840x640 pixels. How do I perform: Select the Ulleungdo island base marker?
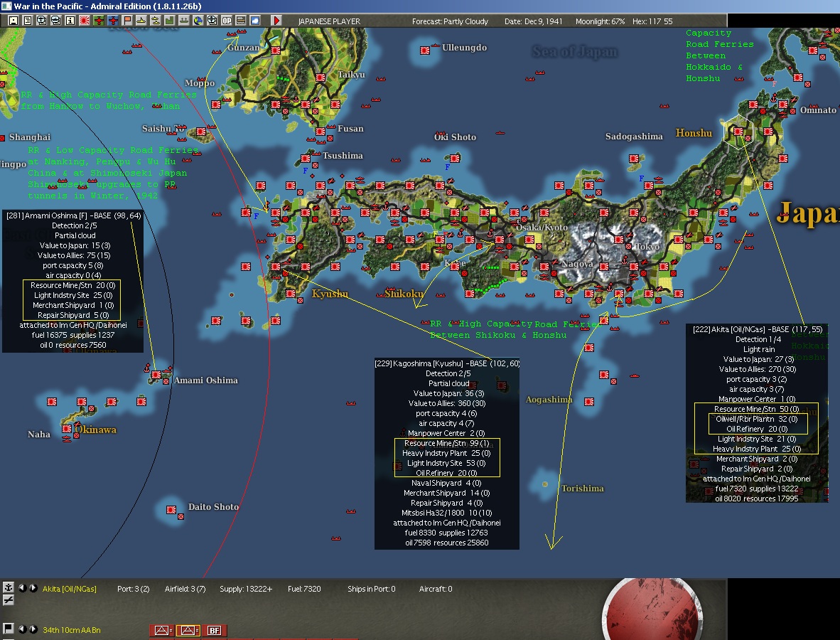425,50
